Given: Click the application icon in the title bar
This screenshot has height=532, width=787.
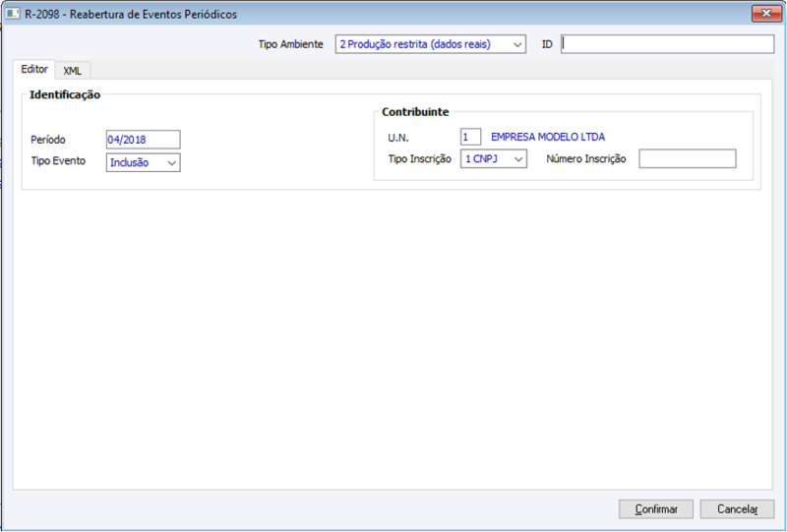Looking at the screenshot, I should tap(13, 14).
